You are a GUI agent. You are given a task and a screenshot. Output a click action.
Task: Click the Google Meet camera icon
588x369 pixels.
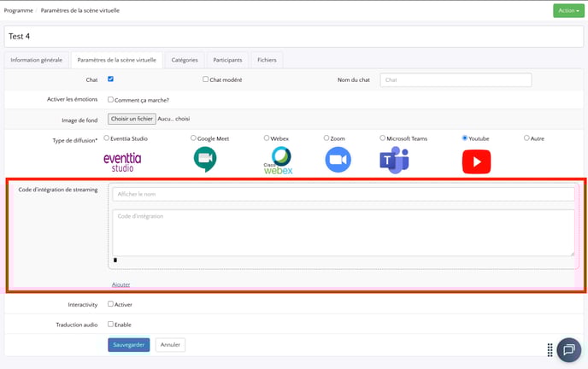coord(205,160)
